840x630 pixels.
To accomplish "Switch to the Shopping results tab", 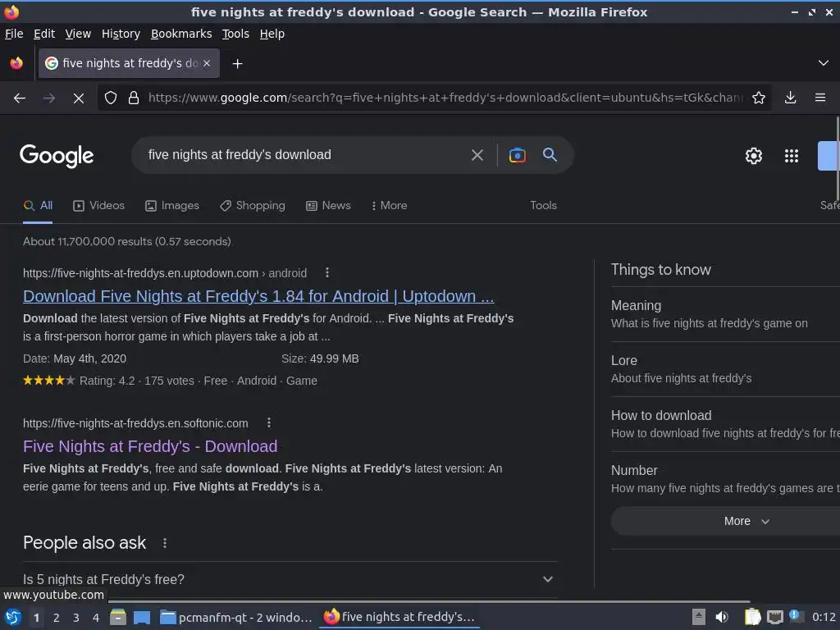I will (x=253, y=206).
